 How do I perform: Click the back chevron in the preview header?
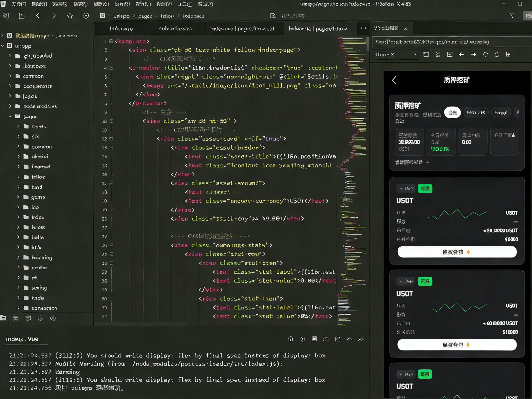394,80
